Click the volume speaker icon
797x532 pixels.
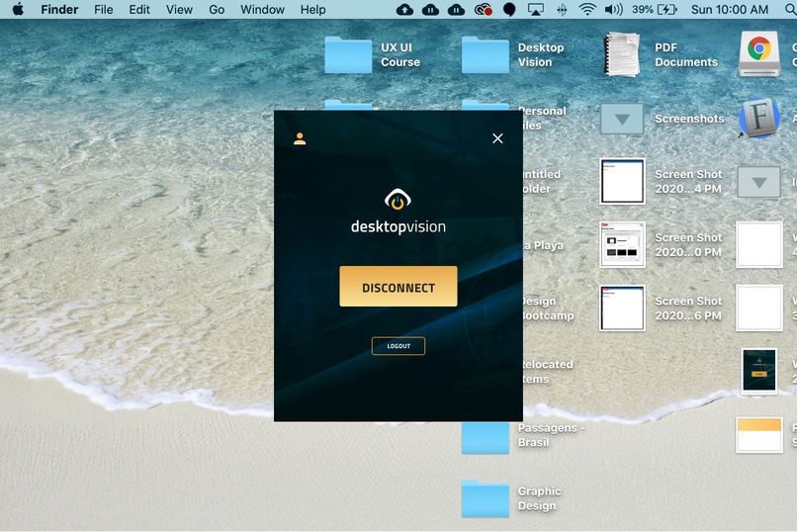coord(614,10)
